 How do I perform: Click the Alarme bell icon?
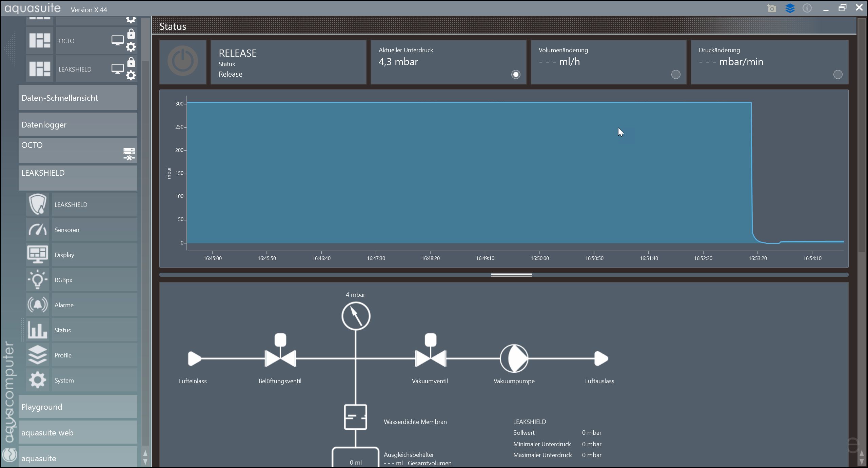pos(38,305)
